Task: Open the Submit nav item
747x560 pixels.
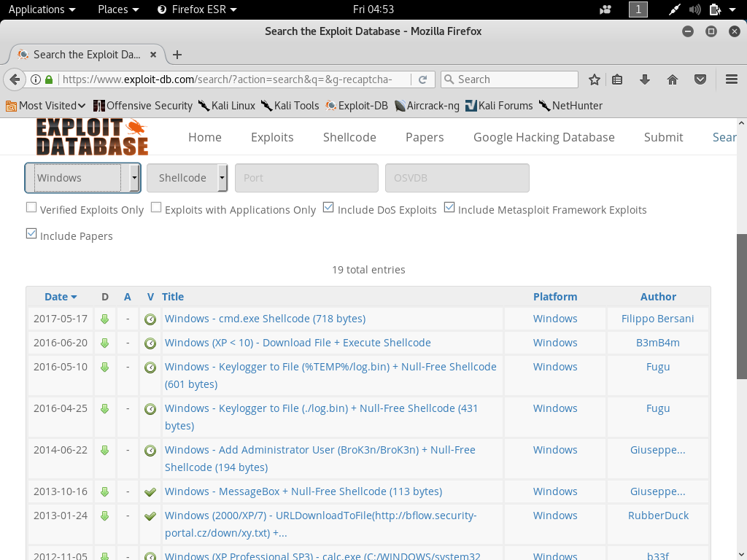Action: pos(663,137)
